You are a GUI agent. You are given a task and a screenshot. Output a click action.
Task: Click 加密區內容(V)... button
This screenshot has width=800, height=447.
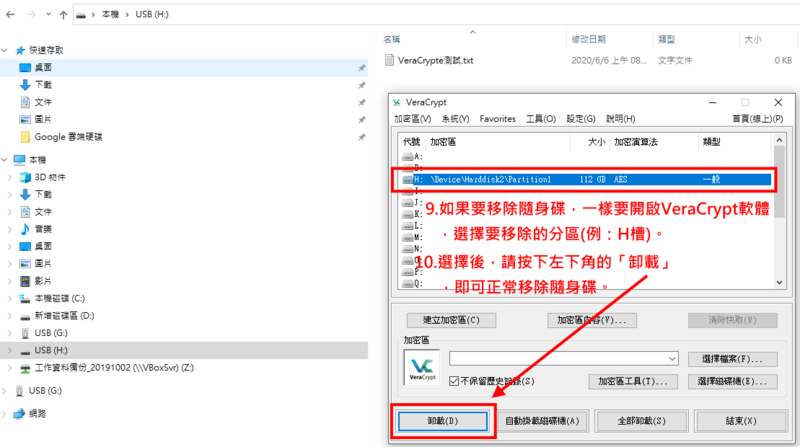point(591,320)
